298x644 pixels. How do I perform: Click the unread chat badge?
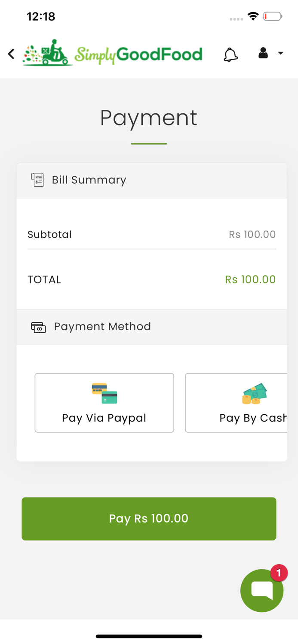pos(279,572)
